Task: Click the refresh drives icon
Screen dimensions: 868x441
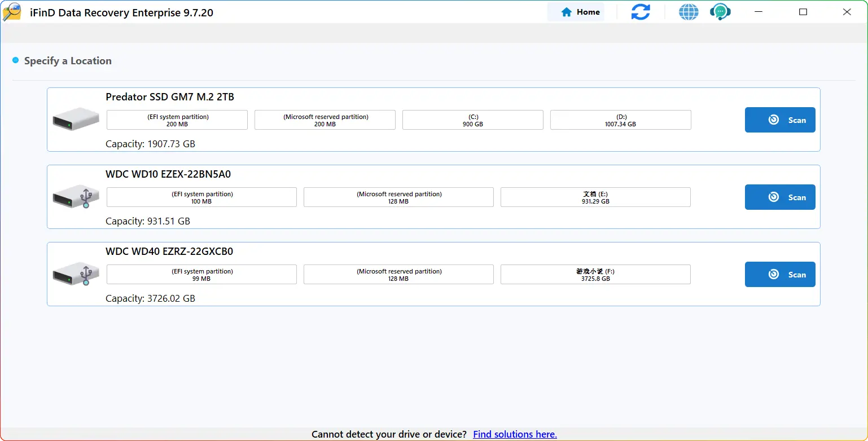Action: pos(640,12)
